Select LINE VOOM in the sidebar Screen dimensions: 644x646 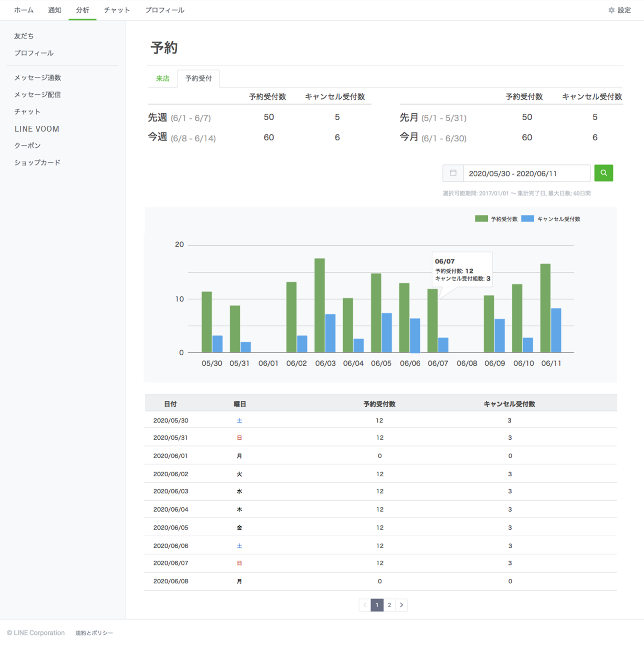[x=37, y=129]
